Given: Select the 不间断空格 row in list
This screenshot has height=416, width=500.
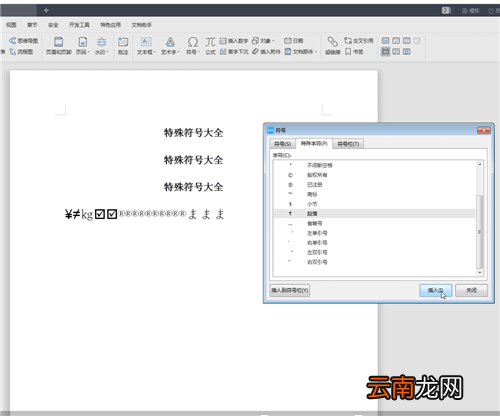Looking at the screenshot, I should 374,165.
